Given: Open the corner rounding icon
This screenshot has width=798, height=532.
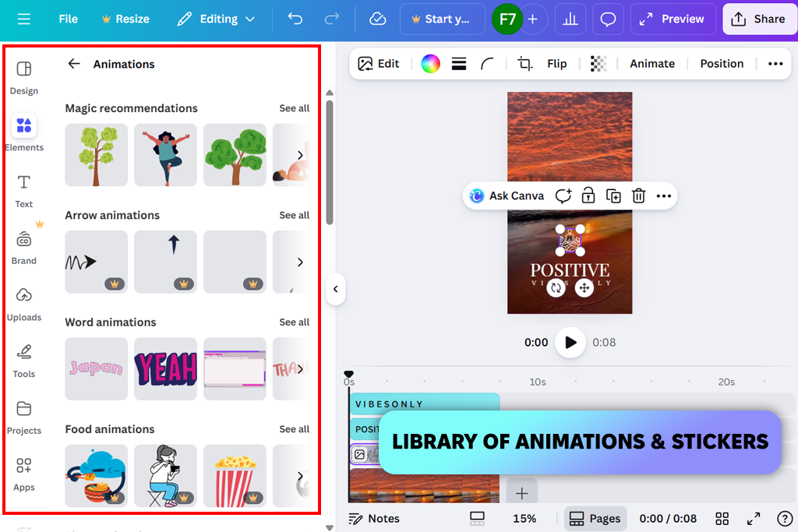Looking at the screenshot, I should pos(487,64).
